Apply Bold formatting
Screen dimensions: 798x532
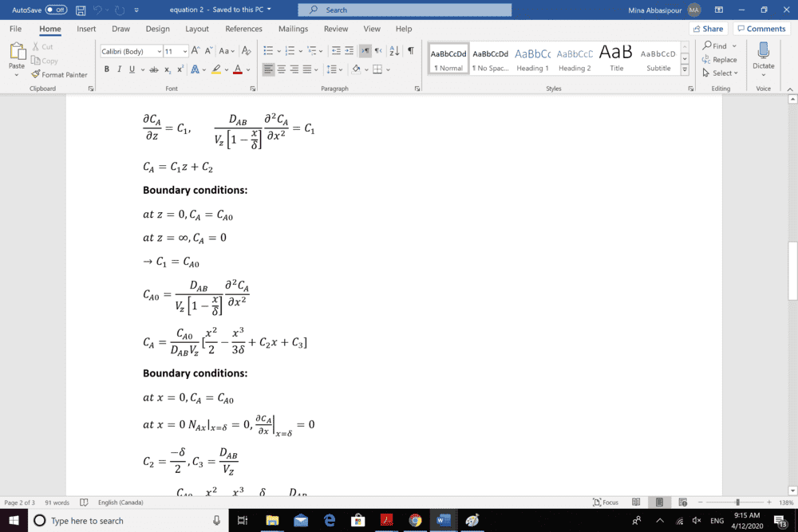[x=106, y=69]
